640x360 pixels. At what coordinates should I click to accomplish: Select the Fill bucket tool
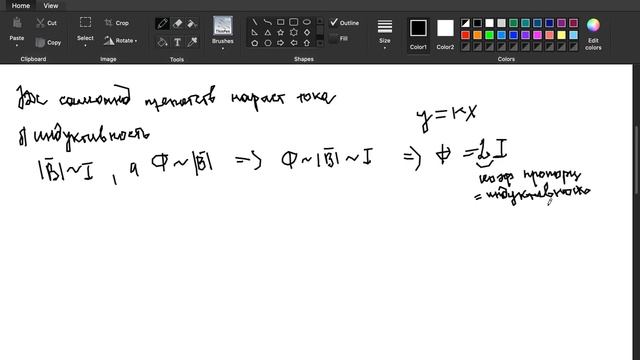[x=162, y=42]
